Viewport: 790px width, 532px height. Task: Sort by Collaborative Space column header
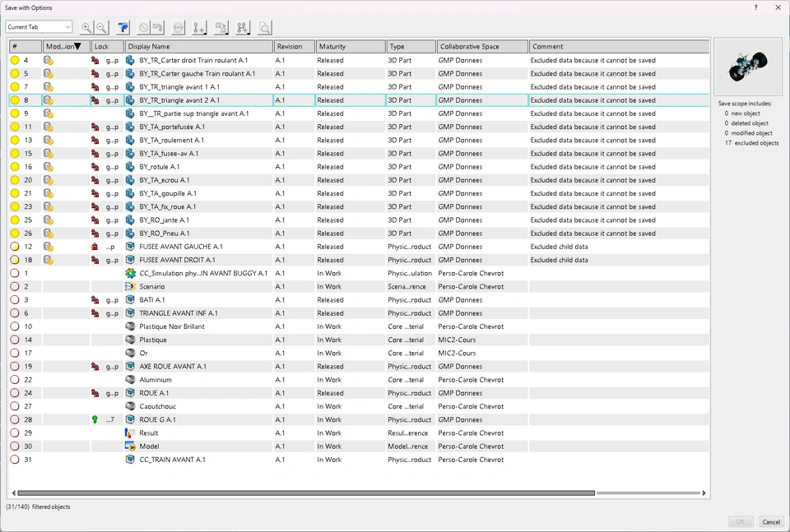483,46
